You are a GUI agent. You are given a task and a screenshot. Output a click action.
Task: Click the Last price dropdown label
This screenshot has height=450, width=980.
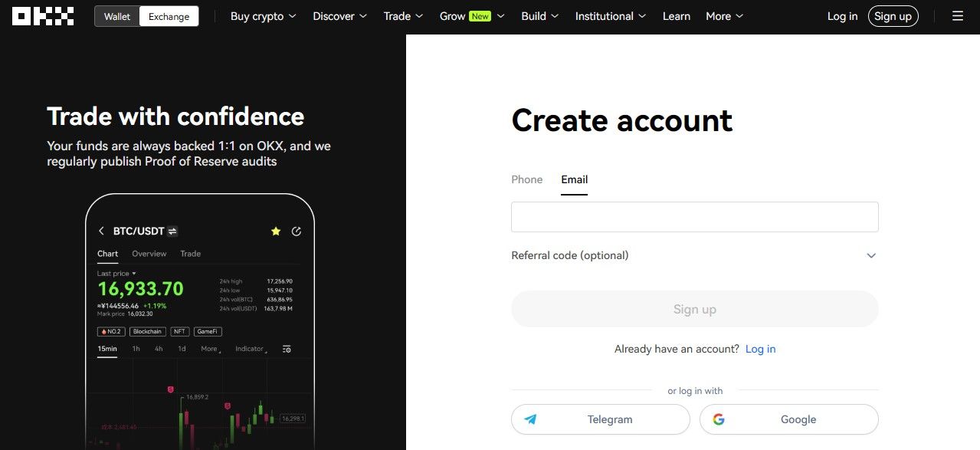[116, 274]
